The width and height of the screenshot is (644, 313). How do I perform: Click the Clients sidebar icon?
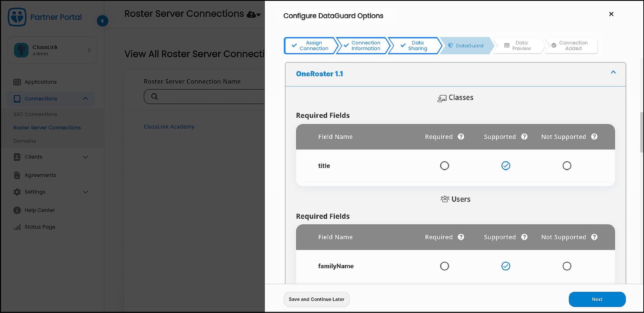pos(17,157)
